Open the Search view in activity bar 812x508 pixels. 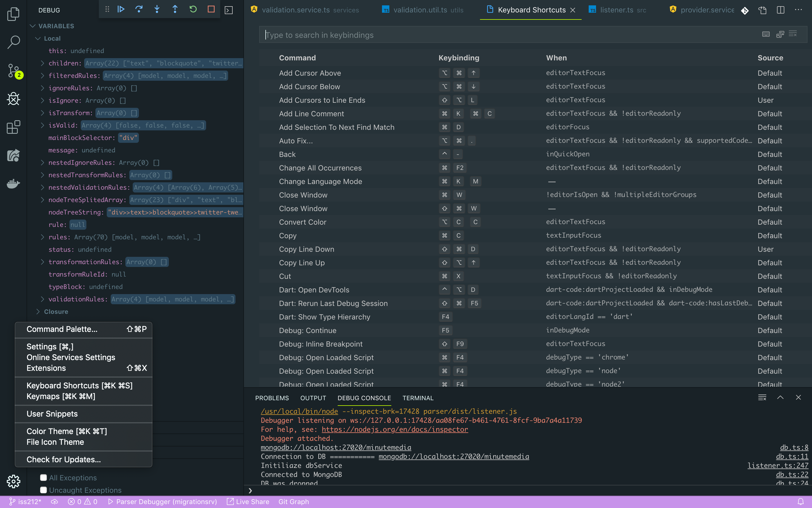[14, 42]
